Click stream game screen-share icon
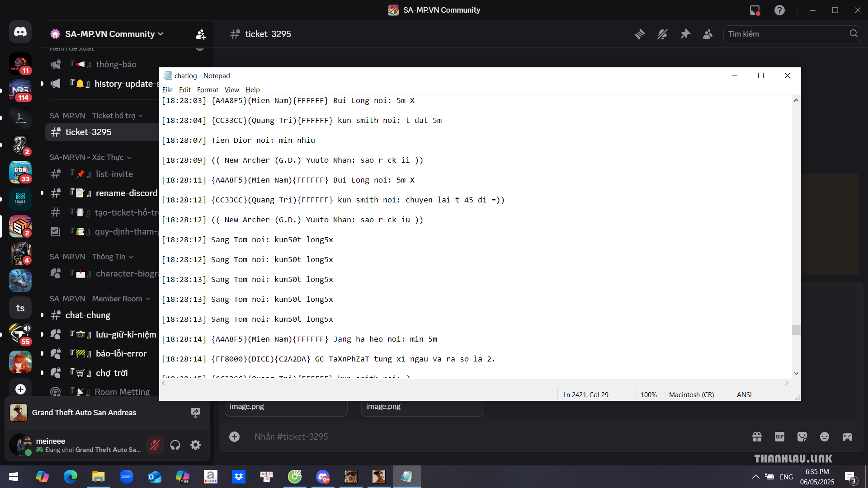Screen dimensions: 868x488 point(195,413)
